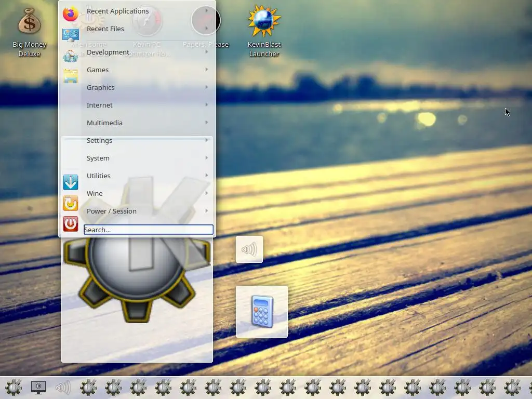Viewport: 532px width, 399px height.
Task: Open the Big Money Deluxe desktop icon
Action: pos(29,32)
